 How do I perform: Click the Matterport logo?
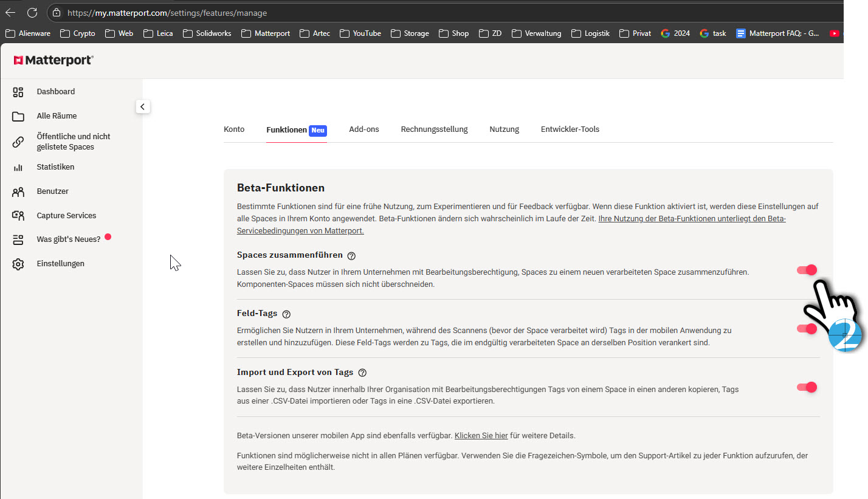pyautogui.click(x=53, y=60)
